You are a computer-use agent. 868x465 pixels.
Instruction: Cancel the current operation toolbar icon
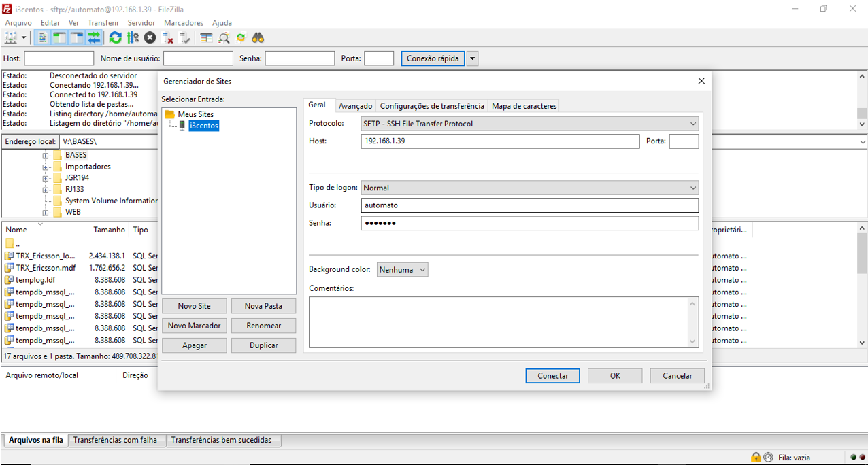coord(150,38)
